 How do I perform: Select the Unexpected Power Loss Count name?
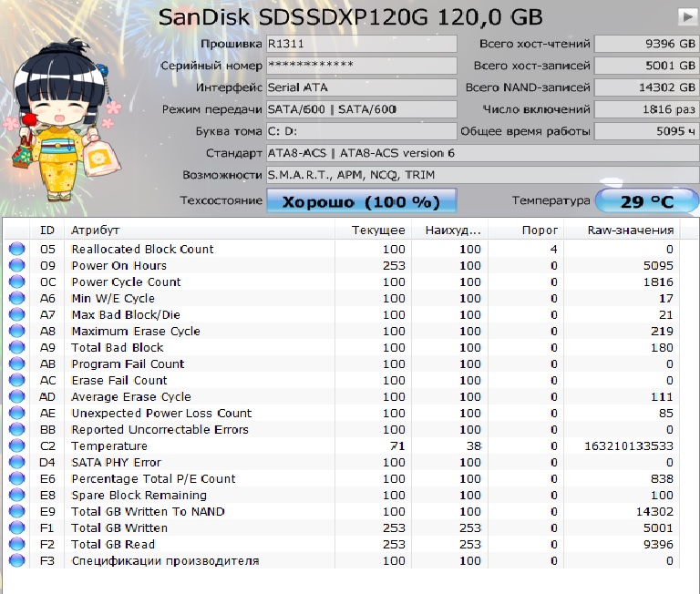(x=161, y=414)
